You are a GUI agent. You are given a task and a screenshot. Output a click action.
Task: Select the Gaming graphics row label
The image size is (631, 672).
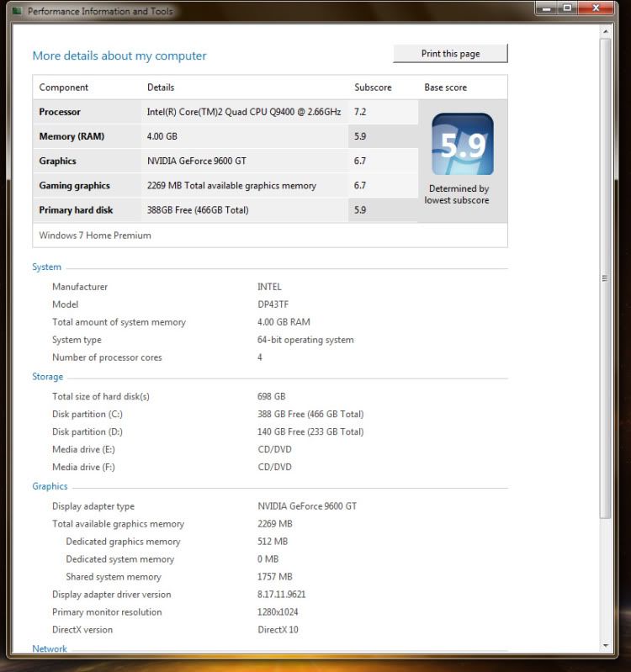click(x=74, y=186)
